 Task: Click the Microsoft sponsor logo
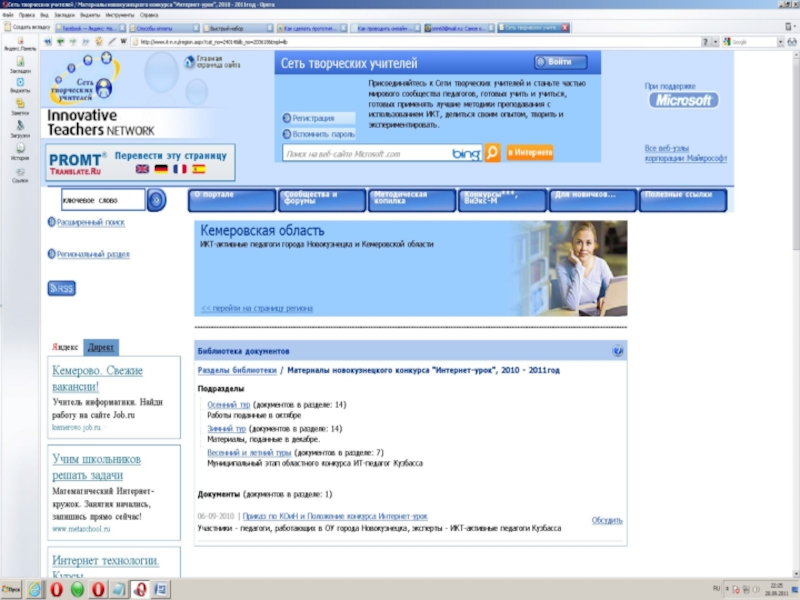point(684,100)
